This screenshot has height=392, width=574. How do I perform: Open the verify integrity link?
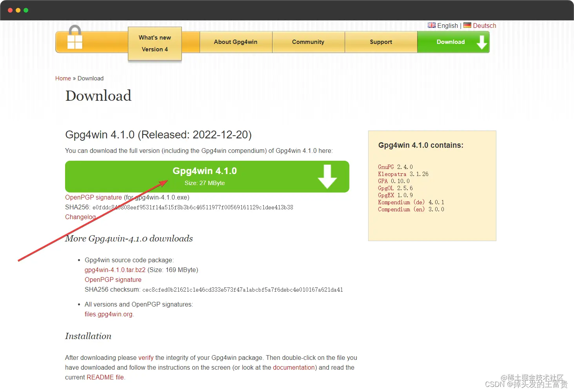pyautogui.click(x=146, y=358)
